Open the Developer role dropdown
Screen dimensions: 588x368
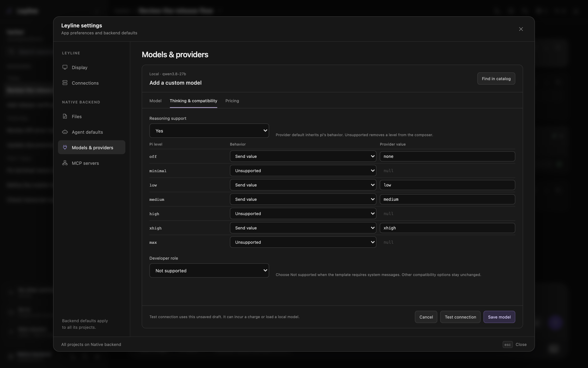click(x=209, y=270)
